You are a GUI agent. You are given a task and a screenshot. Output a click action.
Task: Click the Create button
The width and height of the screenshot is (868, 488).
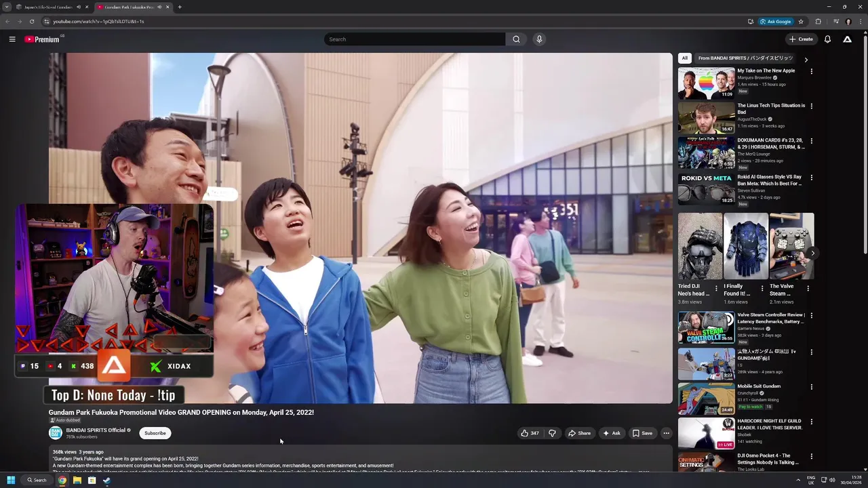click(x=801, y=39)
